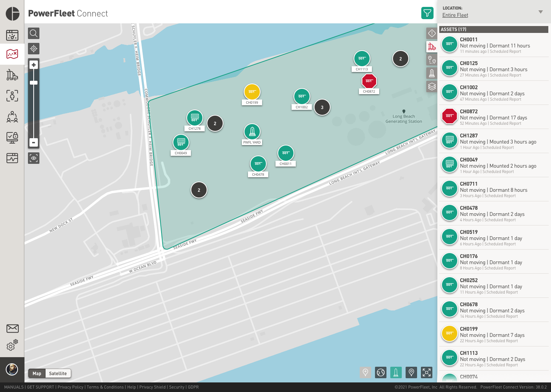551x392 pixels.
Task: Zoom out with the minus button
Action: [34, 142]
